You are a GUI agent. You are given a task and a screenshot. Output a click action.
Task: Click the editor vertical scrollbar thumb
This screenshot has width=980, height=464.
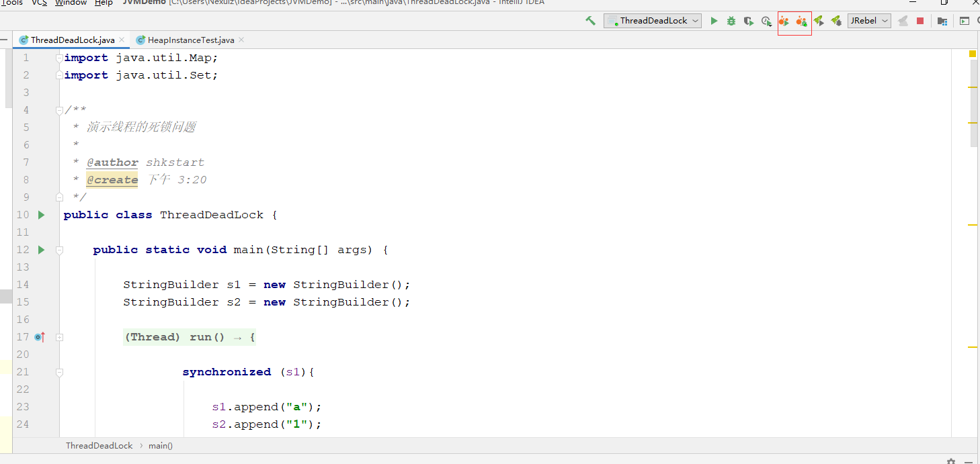974,103
